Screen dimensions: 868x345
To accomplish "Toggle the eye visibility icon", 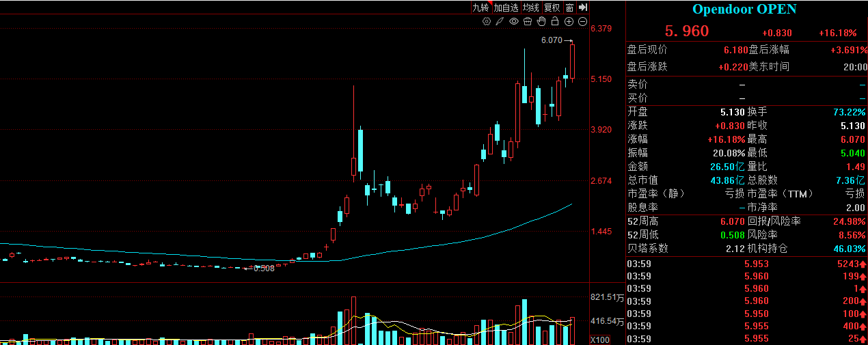I will (x=514, y=22).
